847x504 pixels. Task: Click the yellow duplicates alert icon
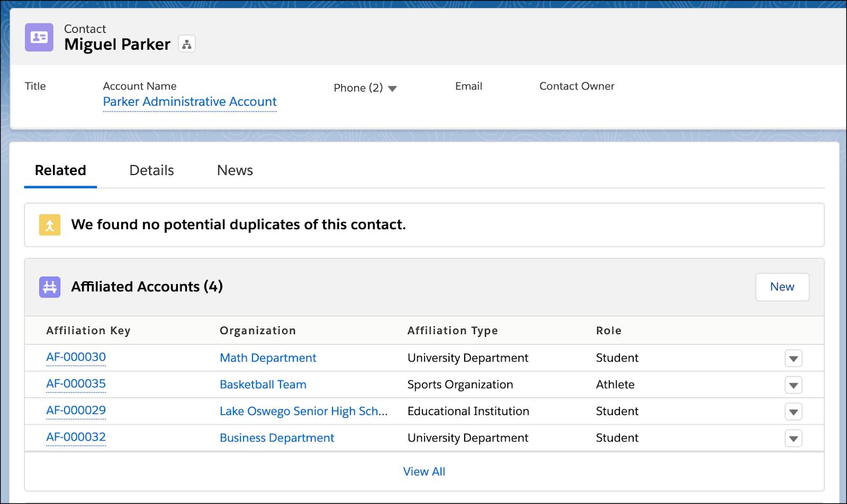(49, 225)
